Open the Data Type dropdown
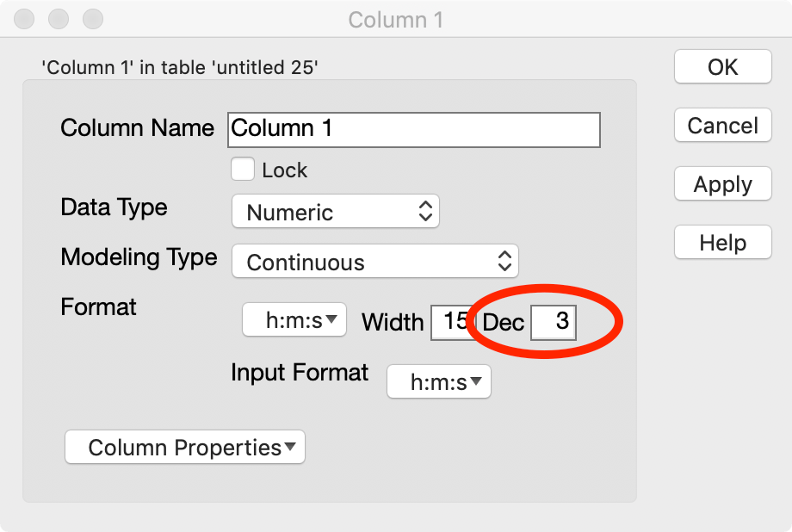 (336, 213)
